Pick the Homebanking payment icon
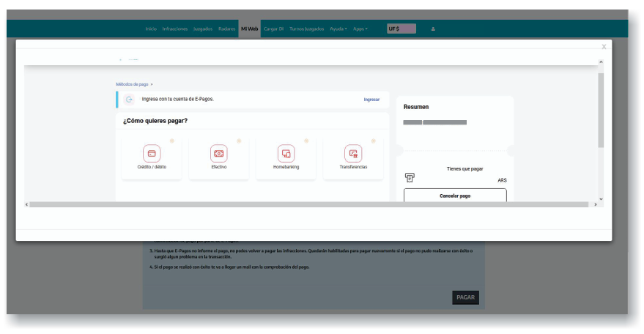This screenshot has width=644, height=334. coord(286,154)
